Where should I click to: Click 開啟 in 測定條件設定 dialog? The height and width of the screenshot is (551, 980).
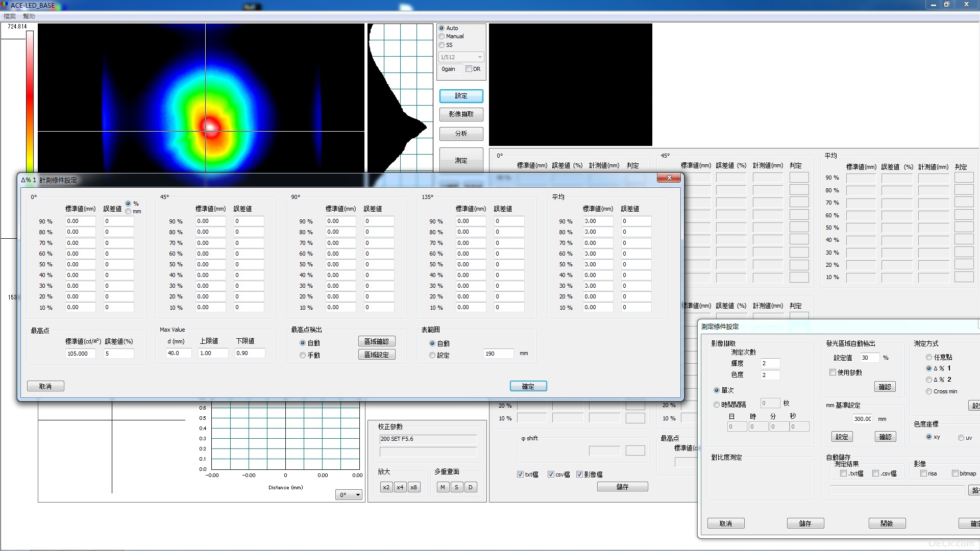(x=887, y=523)
